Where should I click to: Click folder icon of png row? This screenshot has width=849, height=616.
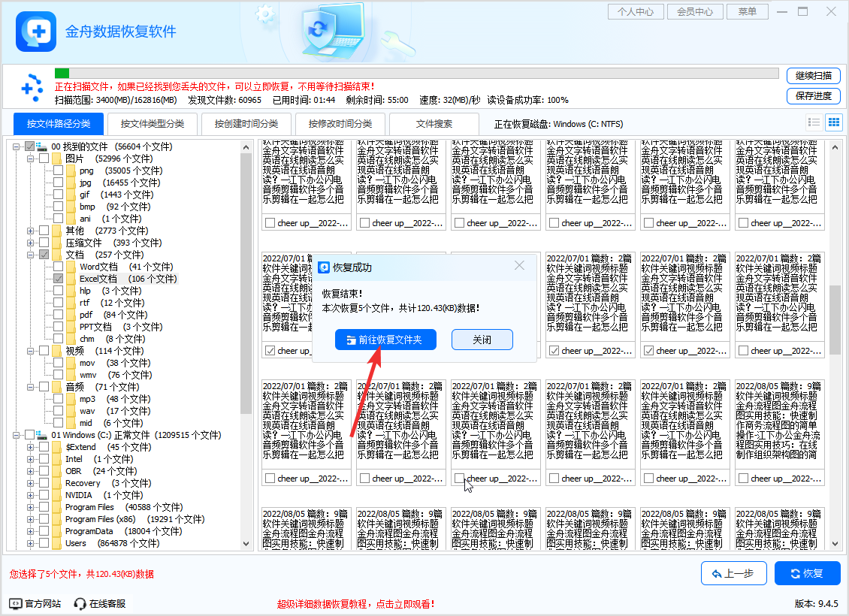tap(71, 171)
